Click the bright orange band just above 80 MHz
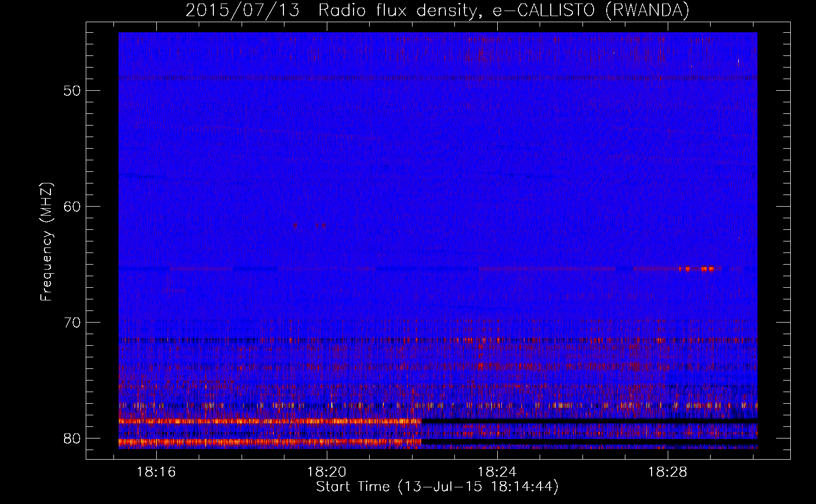This screenshot has height=504, width=816. [267, 443]
